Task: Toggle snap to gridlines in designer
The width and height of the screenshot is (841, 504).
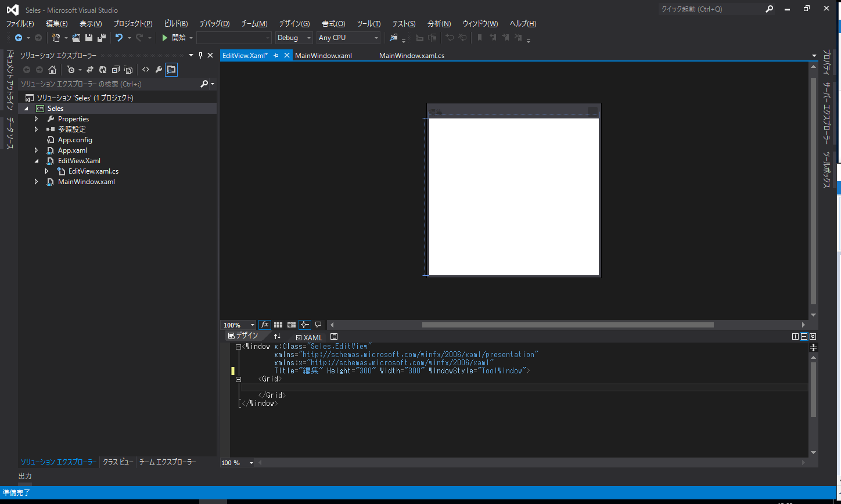Action: 292,325
